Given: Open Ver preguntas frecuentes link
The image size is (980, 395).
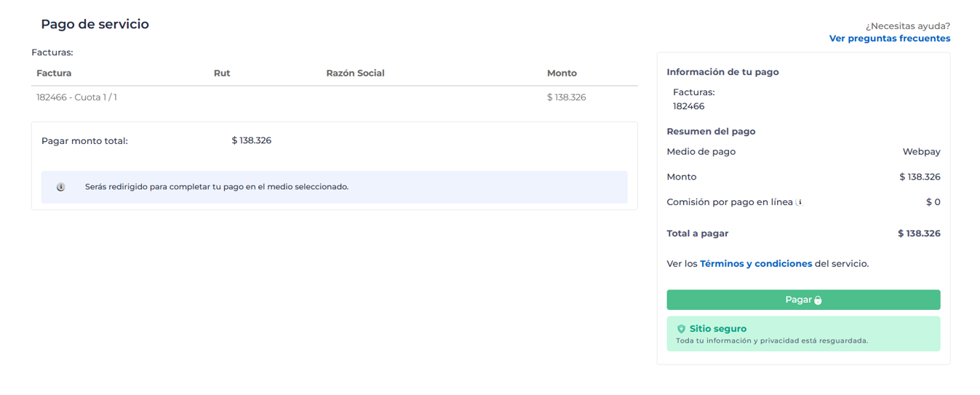Looking at the screenshot, I should pyautogui.click(x=889, y=39).
